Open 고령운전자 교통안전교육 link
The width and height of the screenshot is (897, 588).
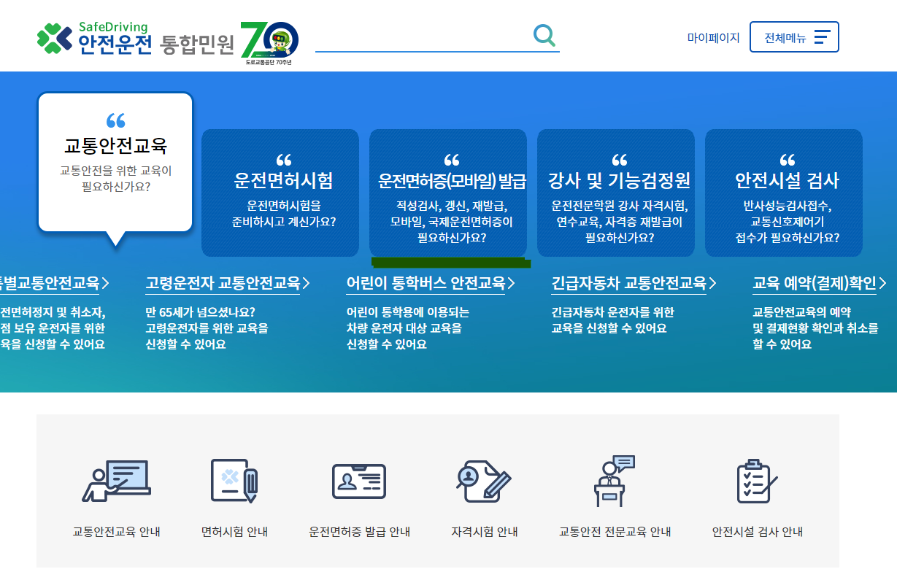click(223, 283)
